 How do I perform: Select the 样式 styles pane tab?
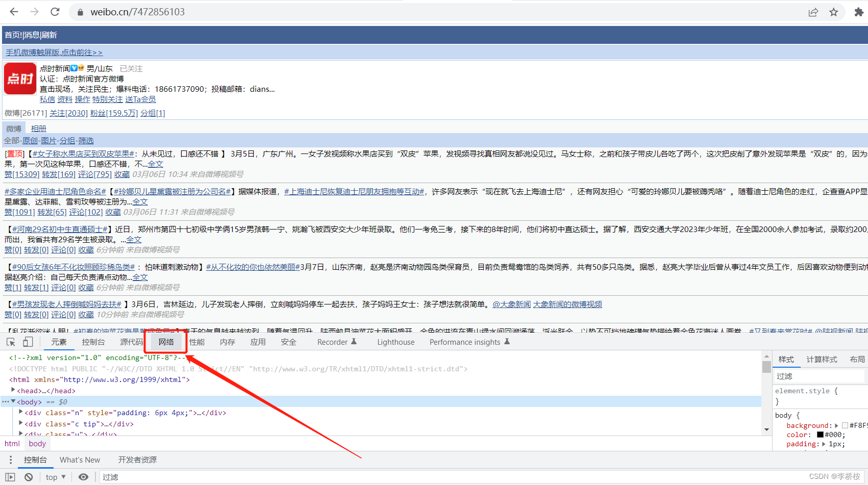786,360
